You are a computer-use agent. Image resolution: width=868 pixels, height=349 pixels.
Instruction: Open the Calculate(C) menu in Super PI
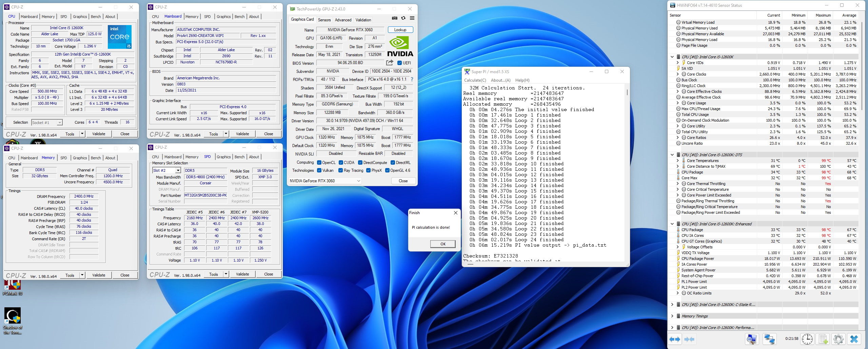[475, 80]
